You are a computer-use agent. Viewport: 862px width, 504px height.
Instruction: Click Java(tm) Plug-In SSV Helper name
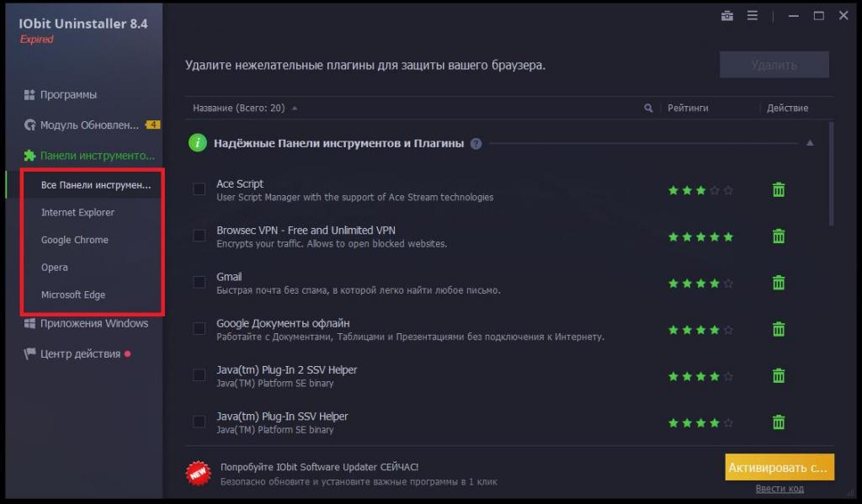point(282,416)
